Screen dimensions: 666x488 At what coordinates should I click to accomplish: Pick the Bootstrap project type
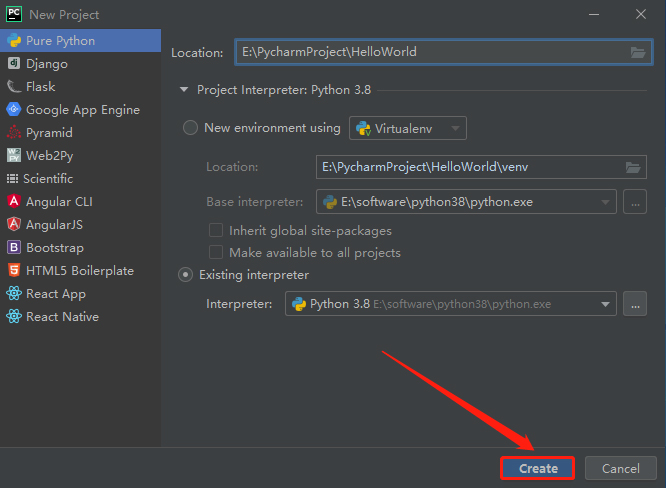[x=80, y=247]
